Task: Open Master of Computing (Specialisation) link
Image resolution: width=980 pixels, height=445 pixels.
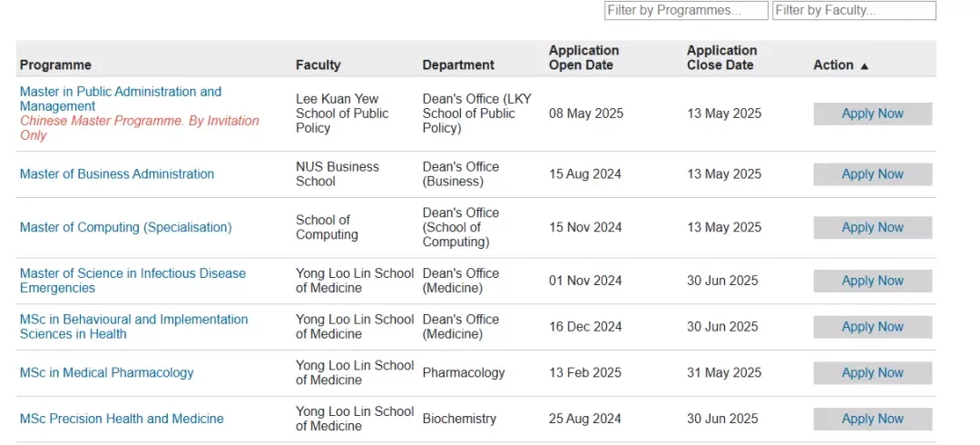Action: click(125, 227)
